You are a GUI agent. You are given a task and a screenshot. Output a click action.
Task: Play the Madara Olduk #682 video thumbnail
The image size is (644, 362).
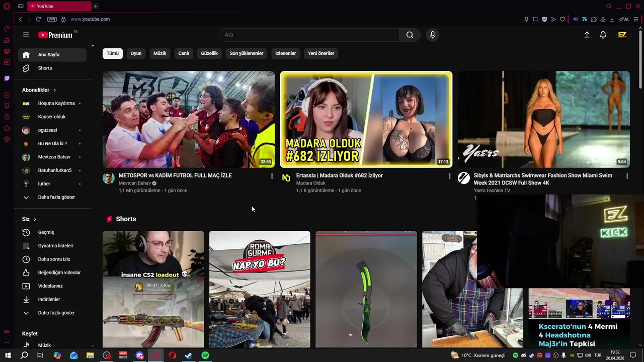pos(366,119)
